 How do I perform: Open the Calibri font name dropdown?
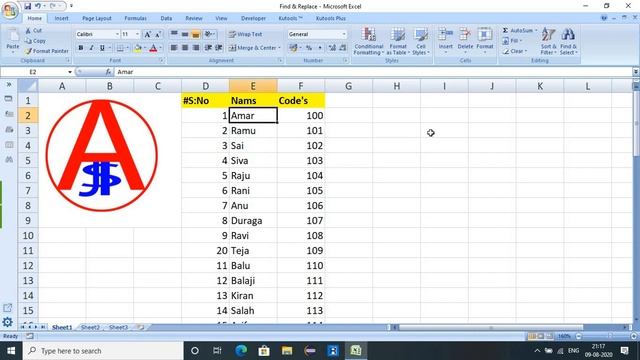point(117,34)
